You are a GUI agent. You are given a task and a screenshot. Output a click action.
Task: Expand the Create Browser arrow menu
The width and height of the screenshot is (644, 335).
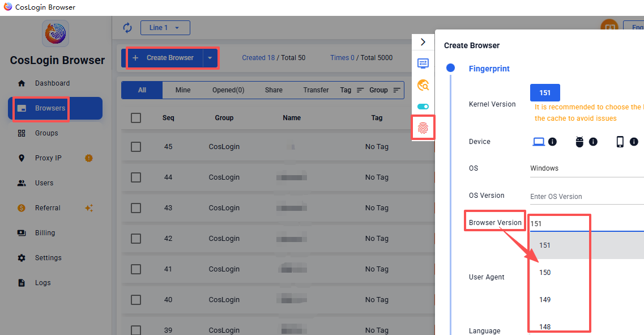coord(210,58)
